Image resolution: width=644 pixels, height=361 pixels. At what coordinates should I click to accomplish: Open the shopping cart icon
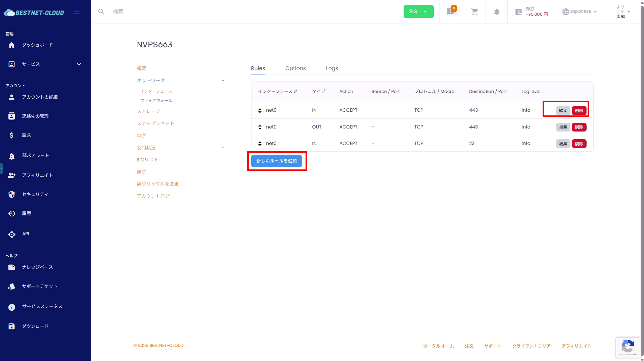474,12
